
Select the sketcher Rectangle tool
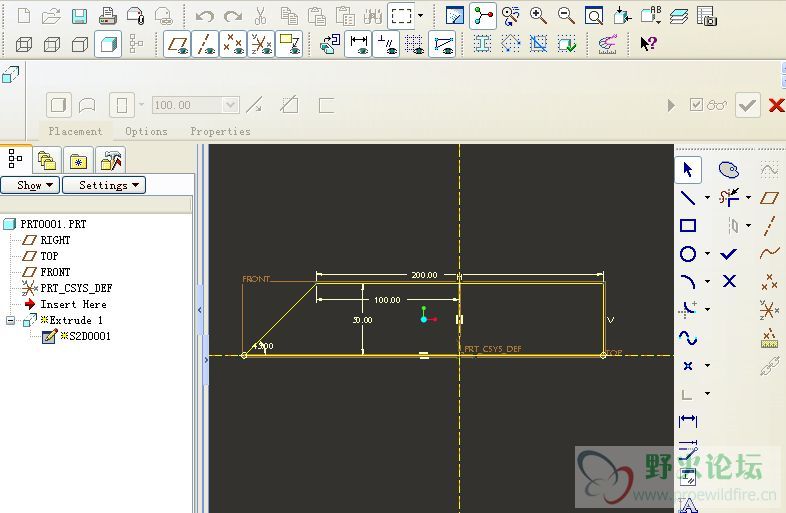tap(688, 226)
